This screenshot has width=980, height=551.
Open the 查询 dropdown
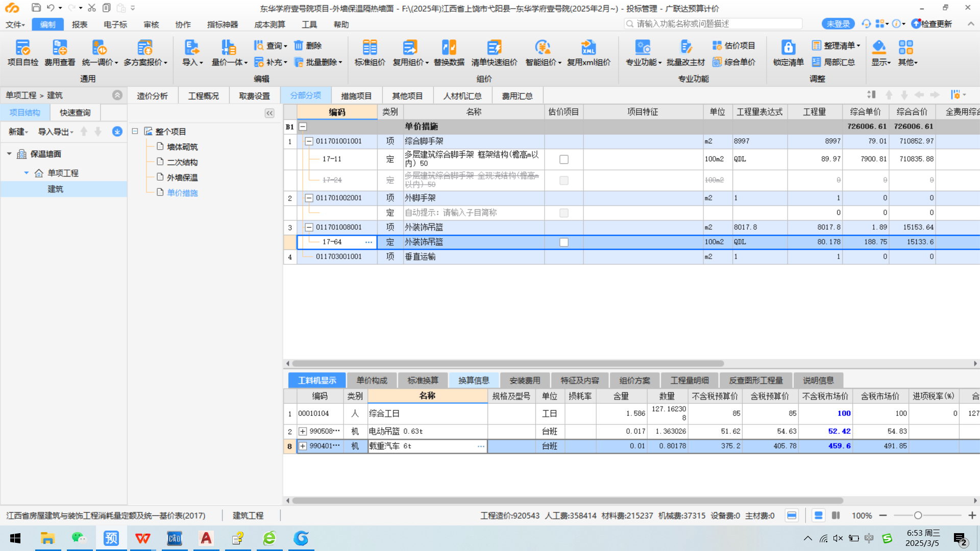(271, 45)
